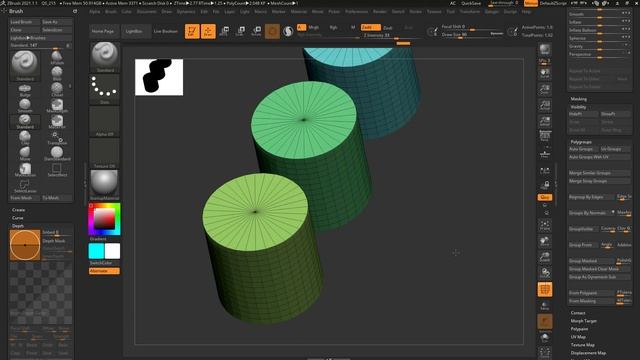Open the Home Page button

point(103,31)
